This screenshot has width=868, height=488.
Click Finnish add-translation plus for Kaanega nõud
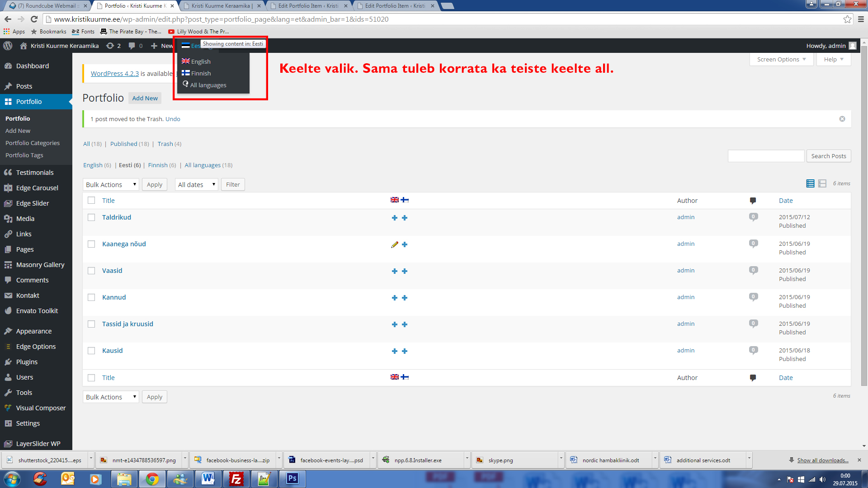405,244
